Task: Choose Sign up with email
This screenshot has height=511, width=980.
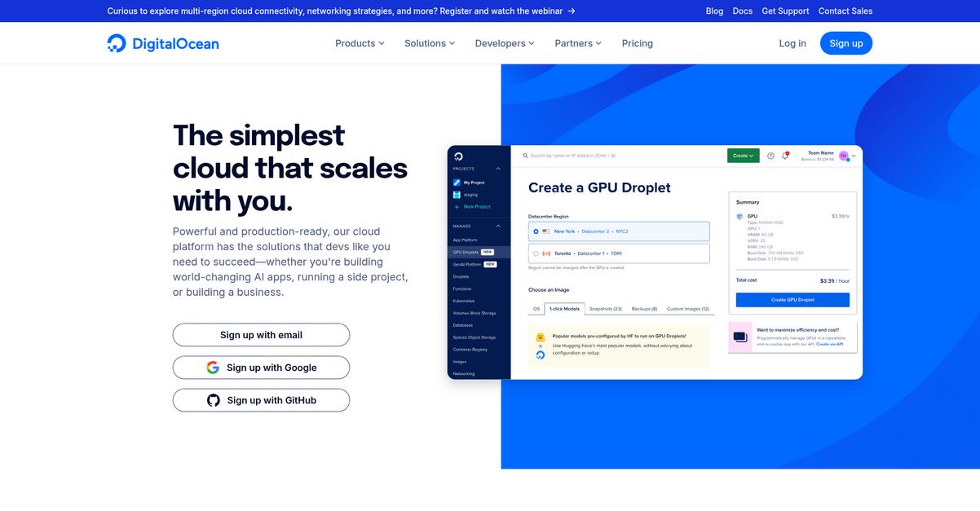Action: pos(261,335)
